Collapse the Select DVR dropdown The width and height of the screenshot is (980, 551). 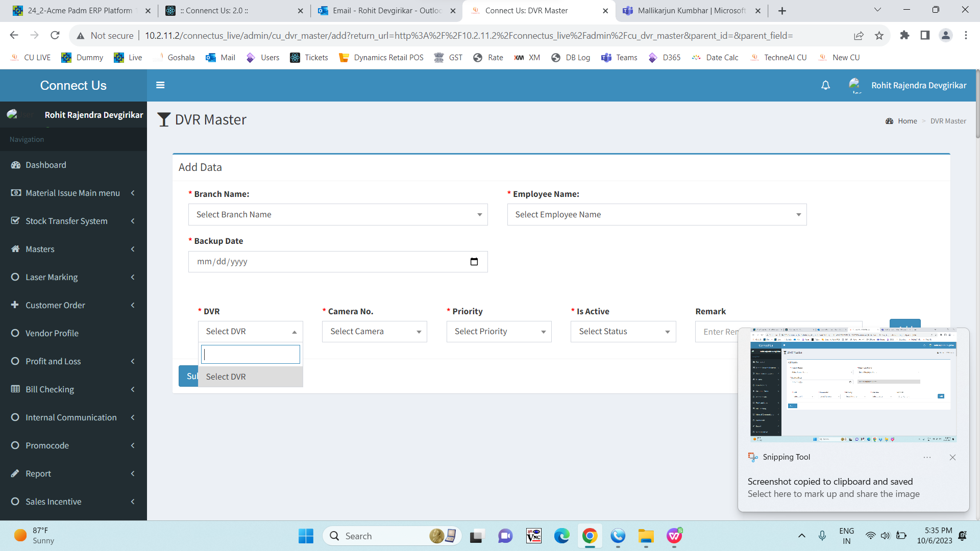[250, 332]
